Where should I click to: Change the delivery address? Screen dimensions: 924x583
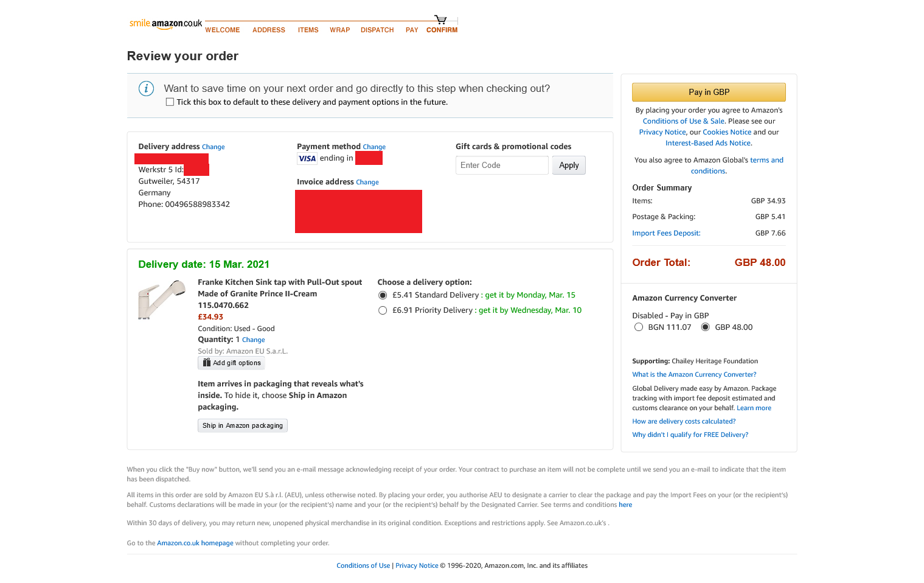point(214,147)
